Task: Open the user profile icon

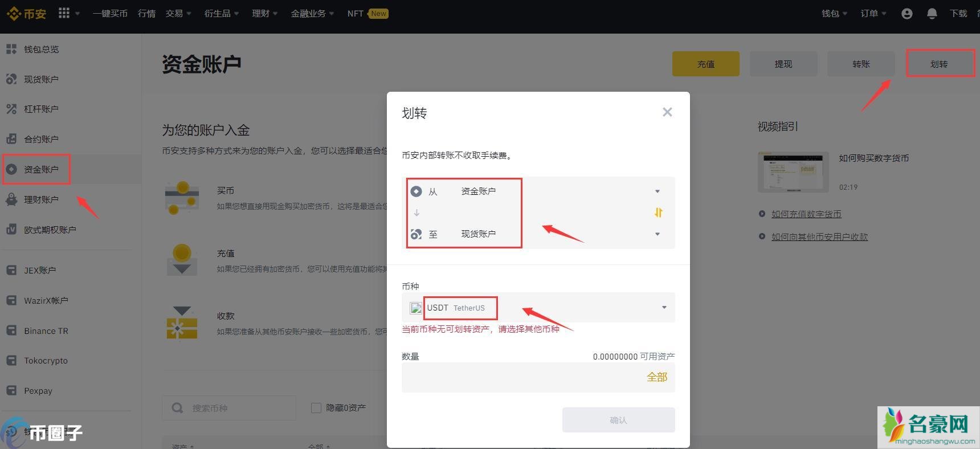Action: [x=906, y=14]
